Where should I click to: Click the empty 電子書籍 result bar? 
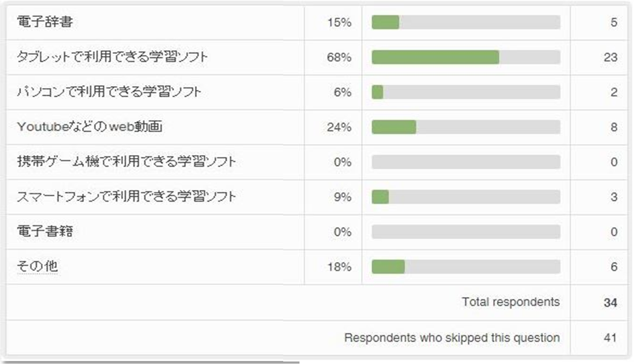(x=466, y=232)
